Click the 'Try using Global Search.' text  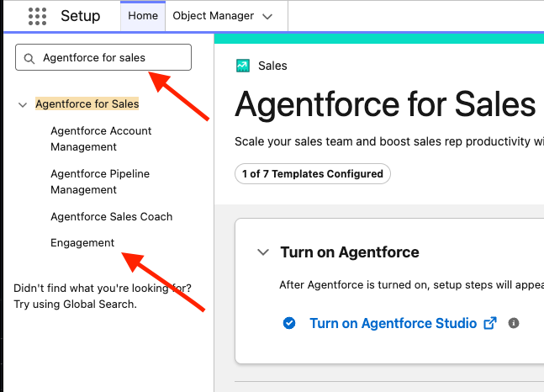76,305
